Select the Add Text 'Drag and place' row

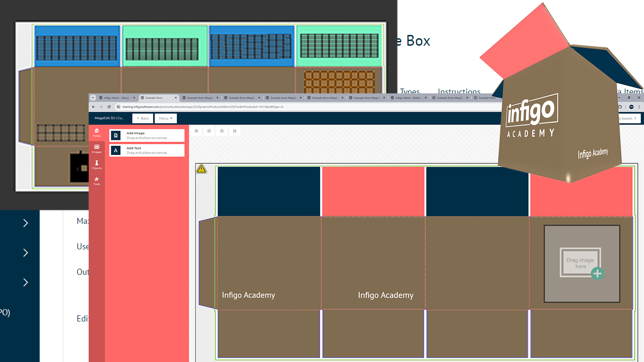(147, 150)
